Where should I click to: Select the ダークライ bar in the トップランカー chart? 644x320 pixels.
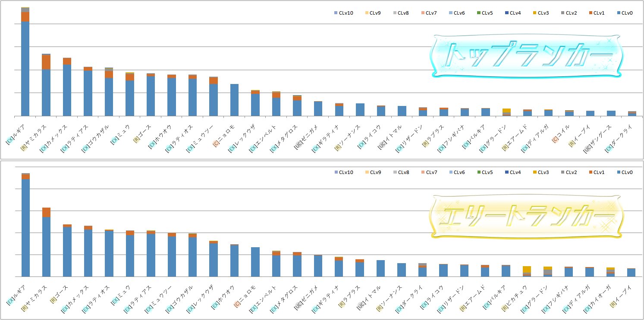click(x=632, y=114)
